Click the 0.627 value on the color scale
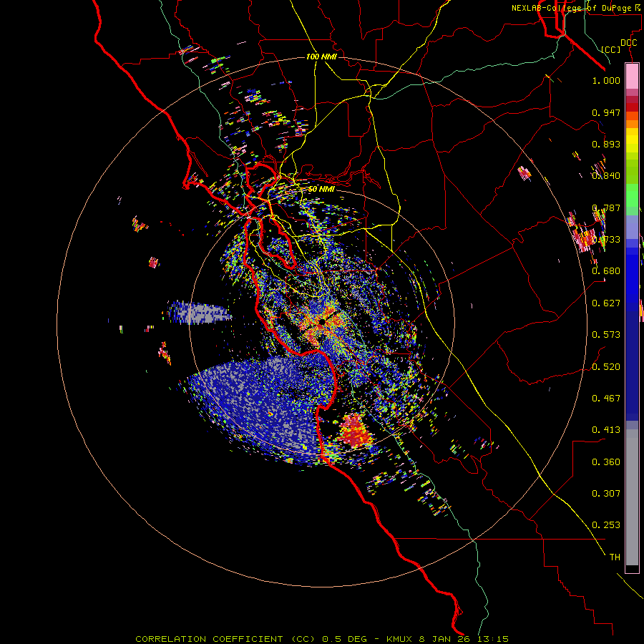 pyautogui.click(x=606, y=303)
